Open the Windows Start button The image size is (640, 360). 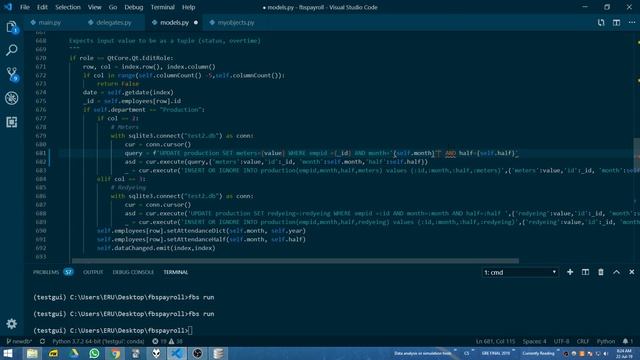pyautogui.click(x=8, y=353)
